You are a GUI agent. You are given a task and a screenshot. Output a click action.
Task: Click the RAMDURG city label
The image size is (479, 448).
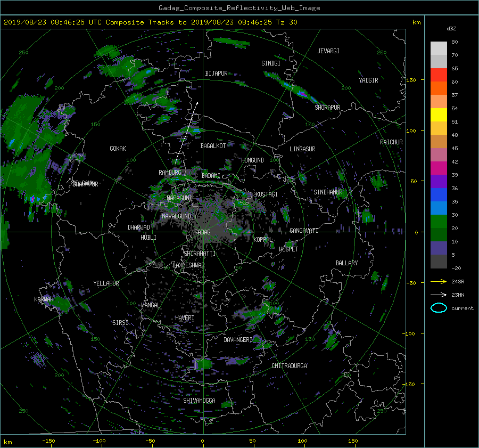point(170,173)
